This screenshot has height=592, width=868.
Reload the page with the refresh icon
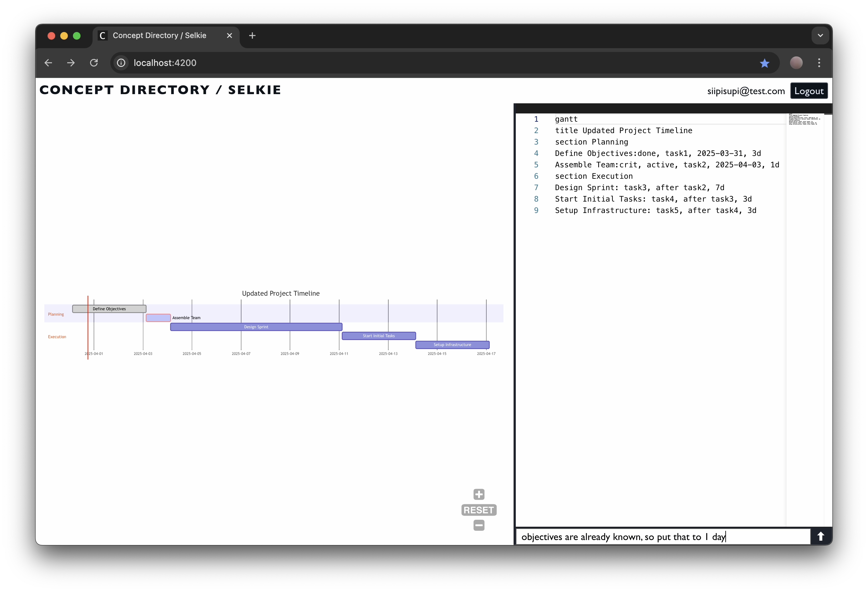tap(94, 63)
